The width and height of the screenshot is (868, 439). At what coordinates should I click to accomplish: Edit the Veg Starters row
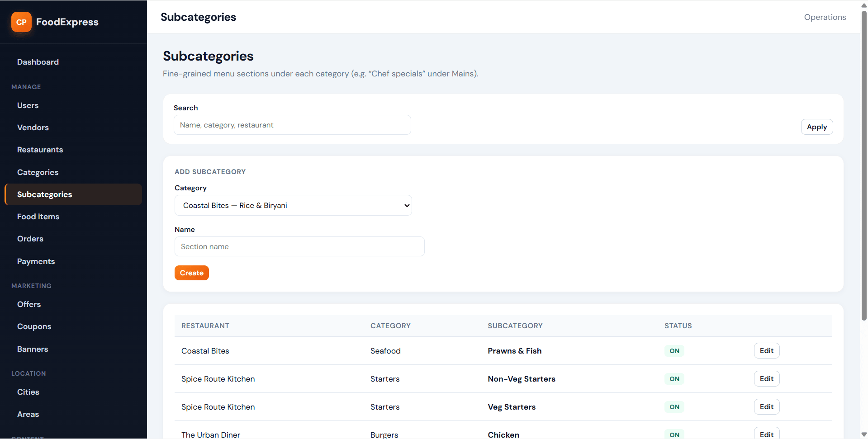pyautogui.click(x=767, y=407)
